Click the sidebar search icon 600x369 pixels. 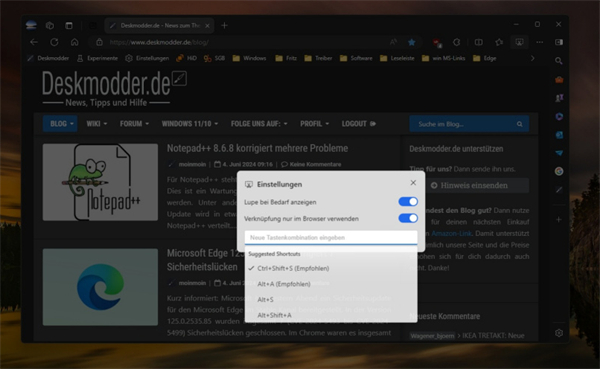point(559,60)
